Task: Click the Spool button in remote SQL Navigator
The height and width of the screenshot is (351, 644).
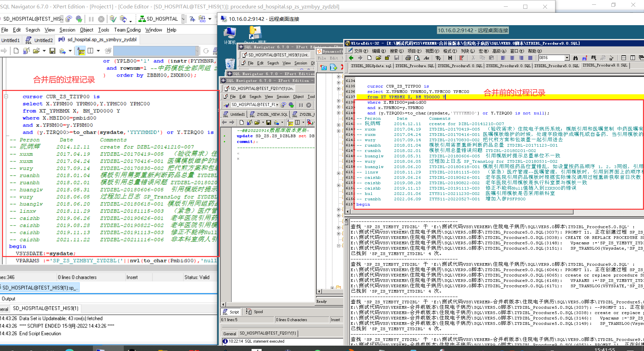Action: coord(254,312)
